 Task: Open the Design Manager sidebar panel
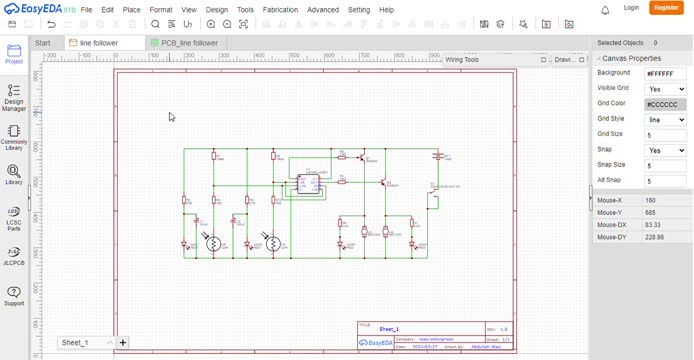click(x=14, y=98)
